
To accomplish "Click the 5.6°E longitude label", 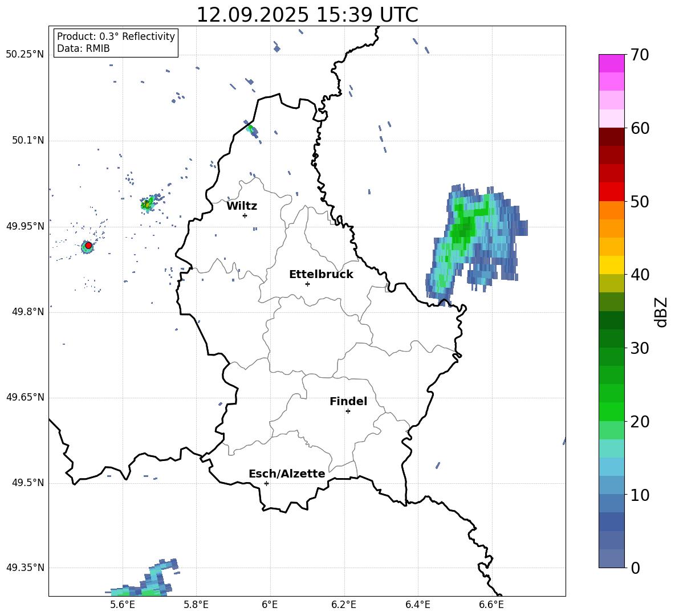I will click(123, 605).
